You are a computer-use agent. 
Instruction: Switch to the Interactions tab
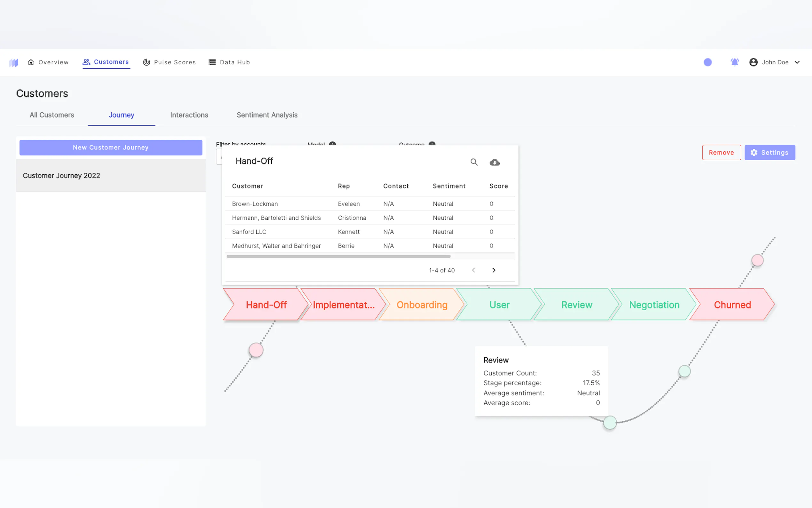tap(189, 115)
